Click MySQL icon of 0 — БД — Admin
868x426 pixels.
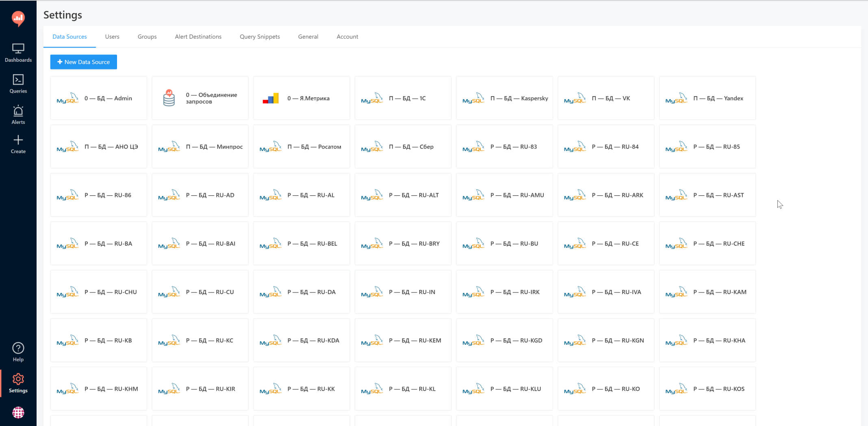[67, 98]
